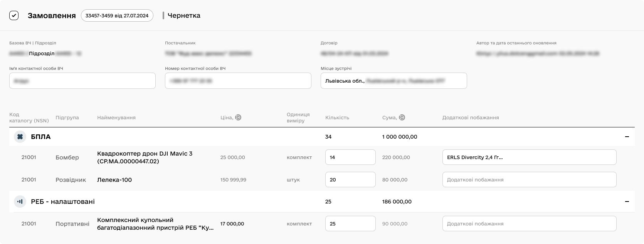
Task: Change quantity 20 for Лелека-100
Action: pyautogui.click(x=350, y=180)
